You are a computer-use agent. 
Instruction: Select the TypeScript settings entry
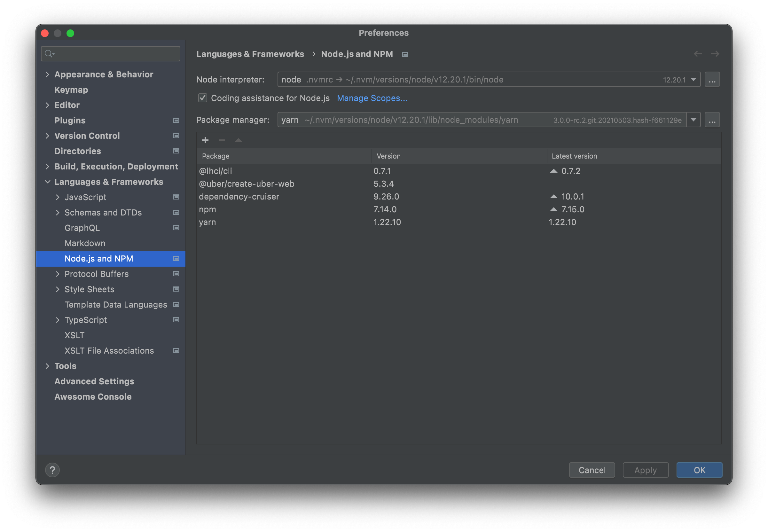tap(86, 320)
